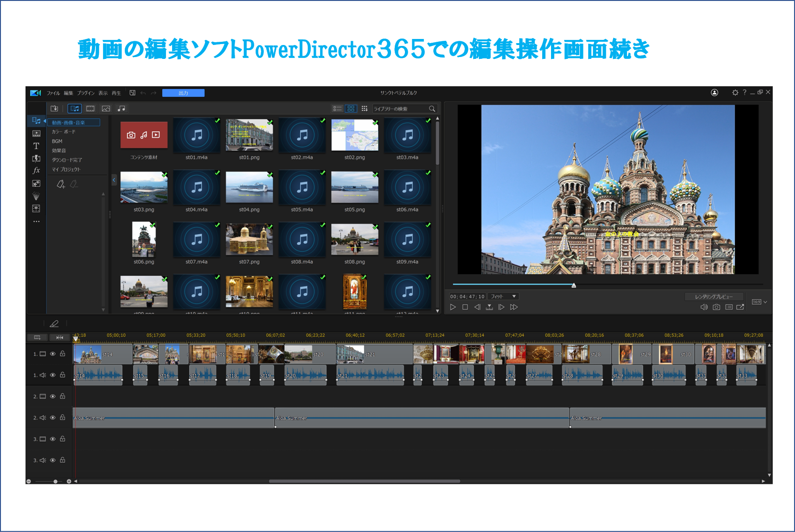The height and width of the screenshot is (532, 795).
Task: Select 効果音 category
Action: click(58, 151)
